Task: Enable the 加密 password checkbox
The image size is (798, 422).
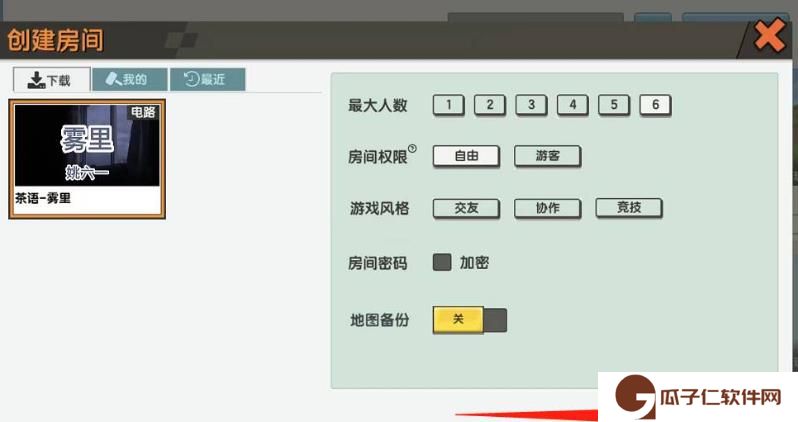Action: pyautogui.click(x=442, y=262)
